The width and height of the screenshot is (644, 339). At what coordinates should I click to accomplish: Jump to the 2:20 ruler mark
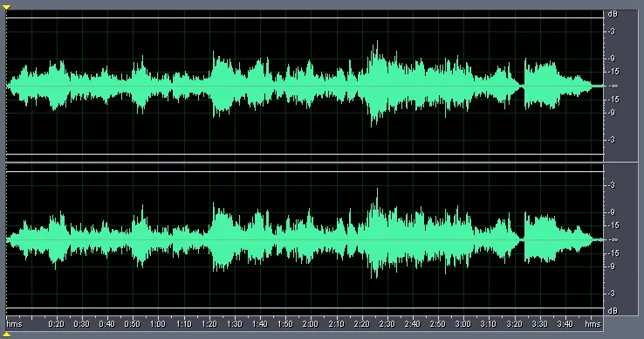coord(362,324)
